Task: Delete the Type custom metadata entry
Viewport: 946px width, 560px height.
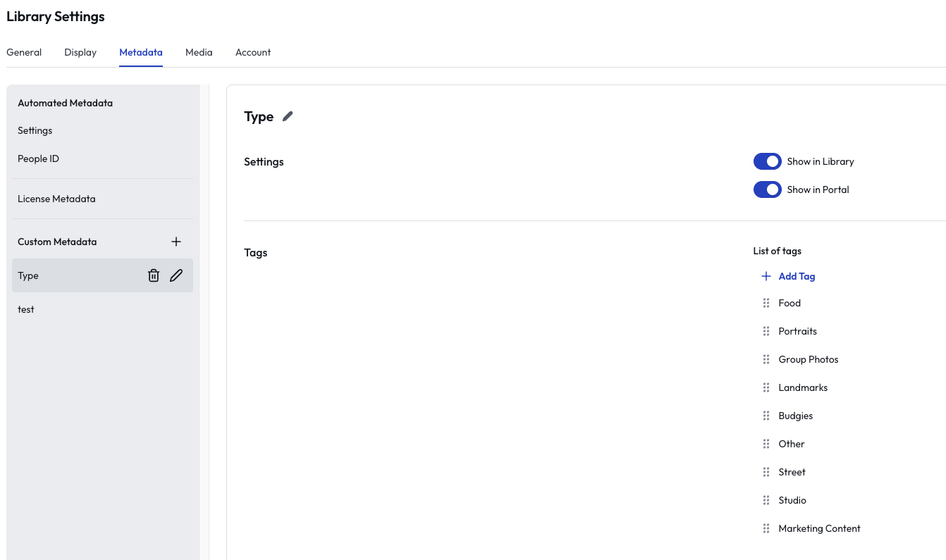Action: [154, 275]
